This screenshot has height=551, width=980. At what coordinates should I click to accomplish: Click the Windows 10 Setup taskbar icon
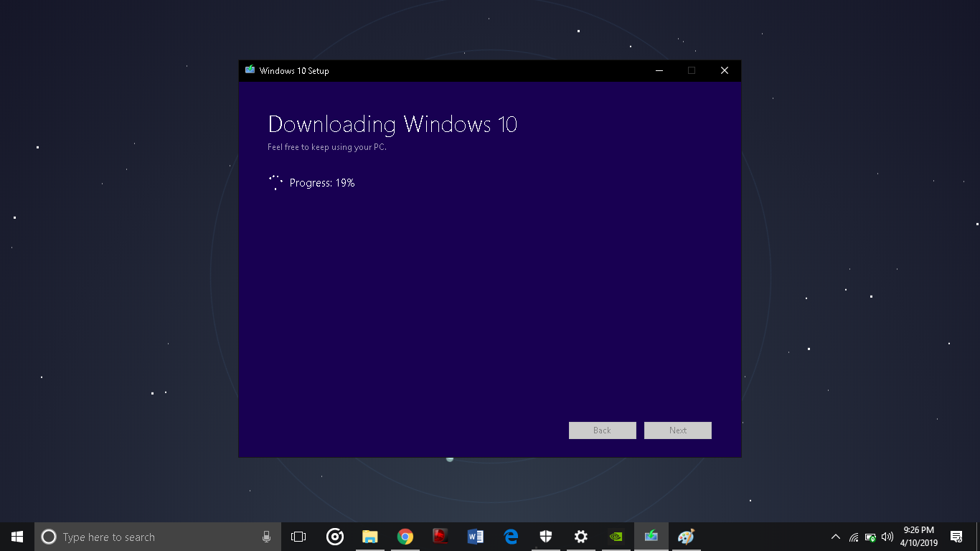(x=651, y=537)
